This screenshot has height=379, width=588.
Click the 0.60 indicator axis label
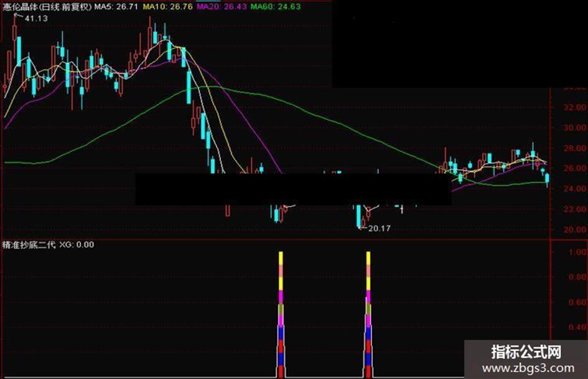click(x=577, y=302)
